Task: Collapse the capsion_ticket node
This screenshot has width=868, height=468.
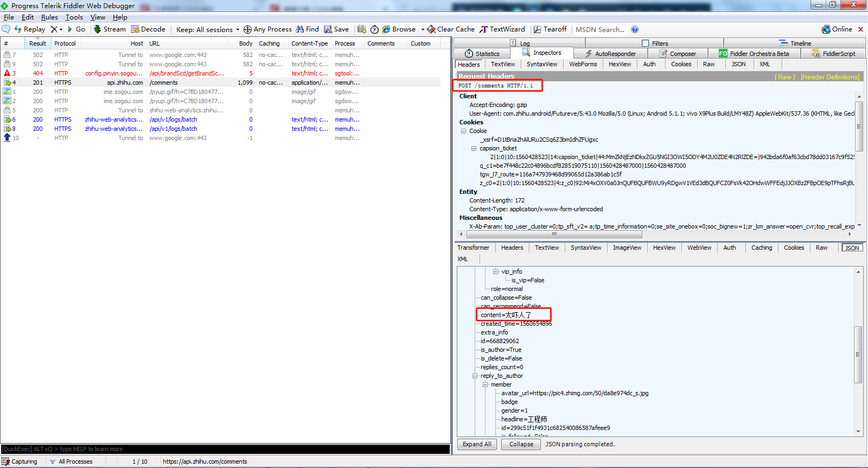Action: pos(474,148)
